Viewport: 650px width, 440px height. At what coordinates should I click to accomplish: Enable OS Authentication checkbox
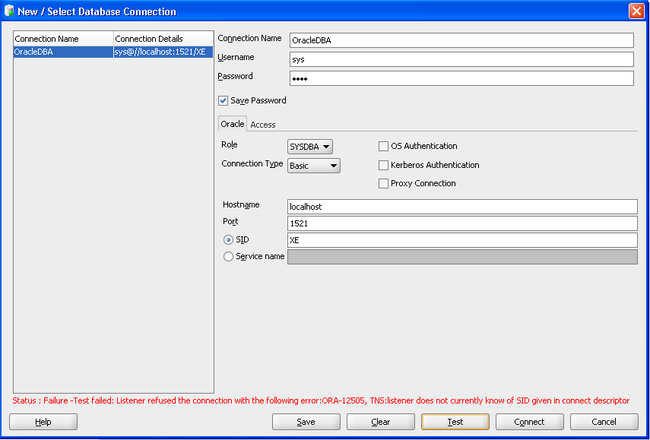[x=383, y=146]
